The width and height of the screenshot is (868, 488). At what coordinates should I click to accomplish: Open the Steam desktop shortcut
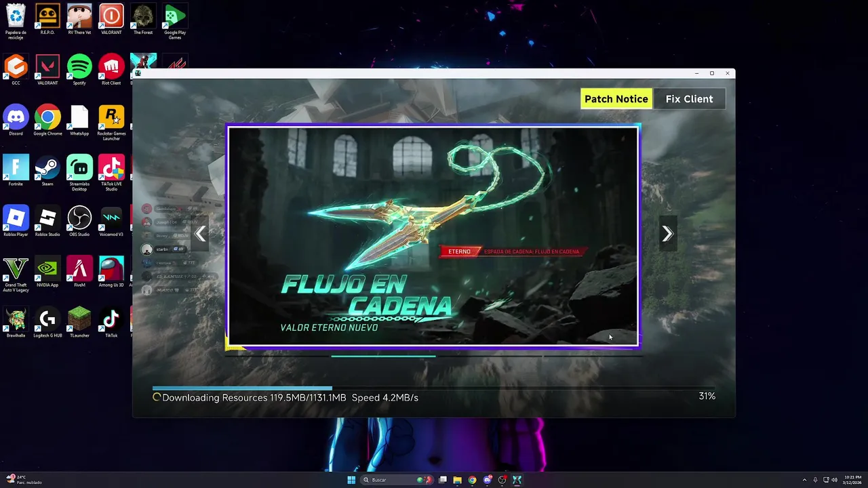tap(47, 171)
